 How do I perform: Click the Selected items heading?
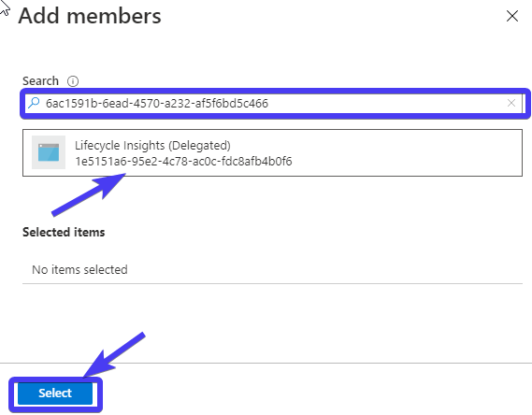pyautogui.click(x=64, y=232)
